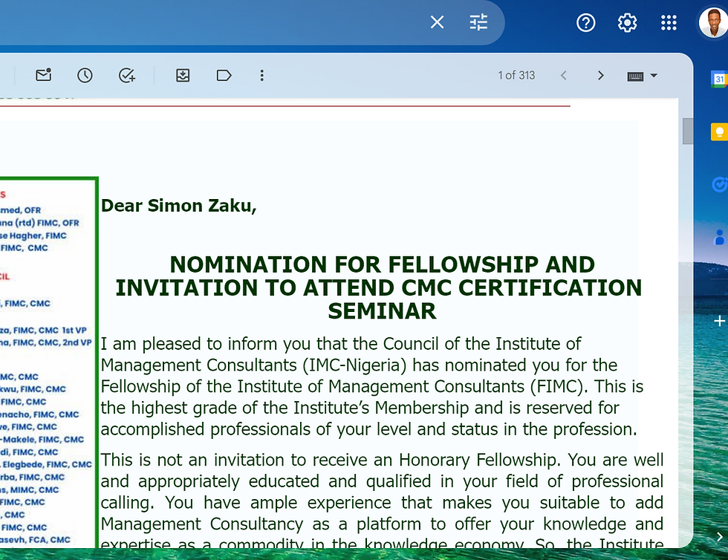Image resolution: width=728 pixels, height=560 pixels.
Task: Open Gmail settings
Action: [x=627, y=23]
